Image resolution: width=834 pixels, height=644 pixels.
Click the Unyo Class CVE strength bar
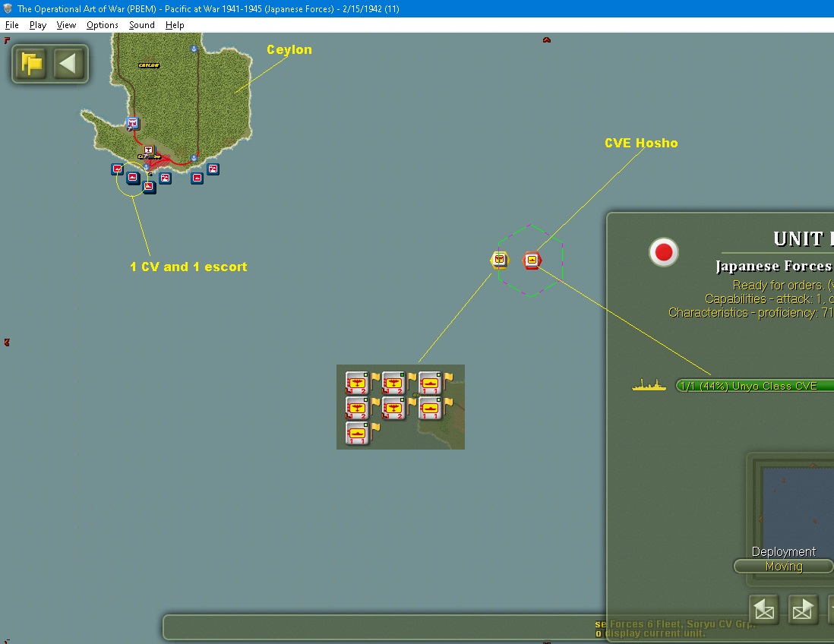754,386
